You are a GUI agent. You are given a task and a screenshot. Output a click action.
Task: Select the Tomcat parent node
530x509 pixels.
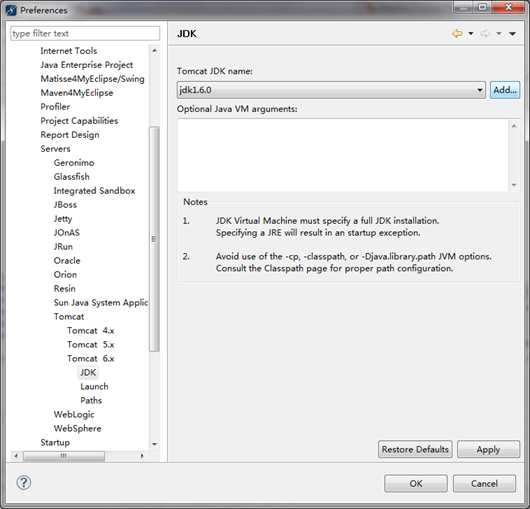click(69, 316)
